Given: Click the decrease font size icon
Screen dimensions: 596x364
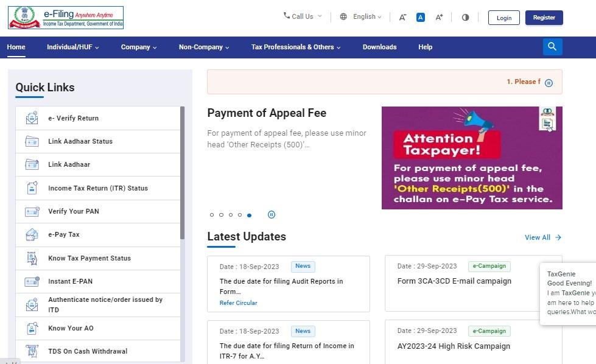Looking at the screenshot, I should pyautogui.click(x=402, y=17).
